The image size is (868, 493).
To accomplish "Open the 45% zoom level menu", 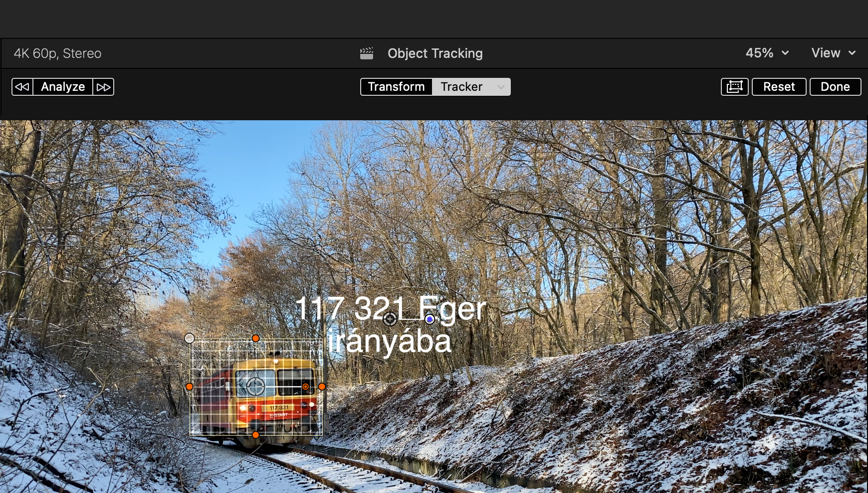I will pos(767,53).
